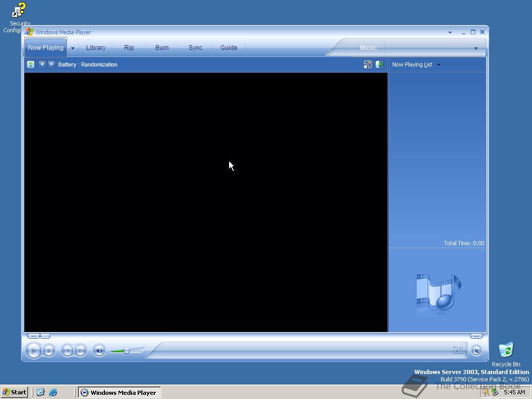
Task: Open the title bar menu arrow
Action: (450, 33)
